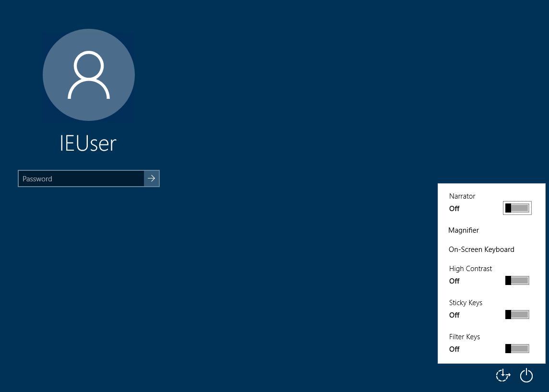The height and width of the screenshot is (392, 549).
Task: Click inside the Password field
Action: (x=81, y=178)
